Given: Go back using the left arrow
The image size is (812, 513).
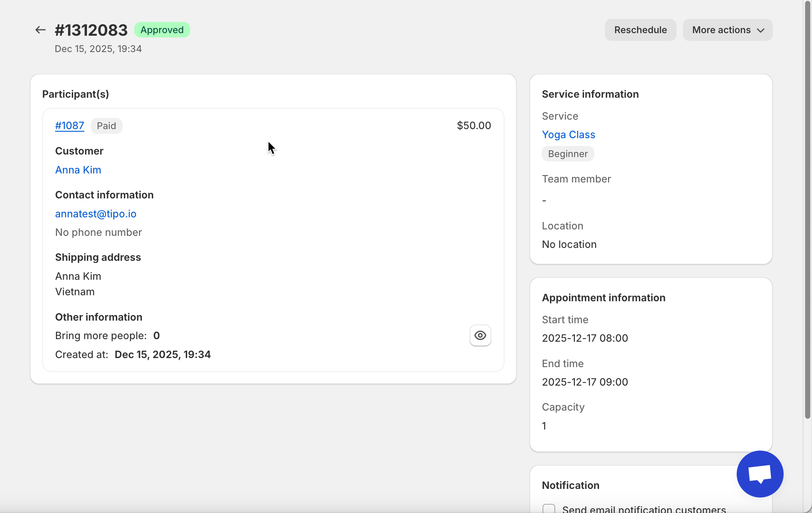Looking at the screenshot, I should (x=40, y=30).
